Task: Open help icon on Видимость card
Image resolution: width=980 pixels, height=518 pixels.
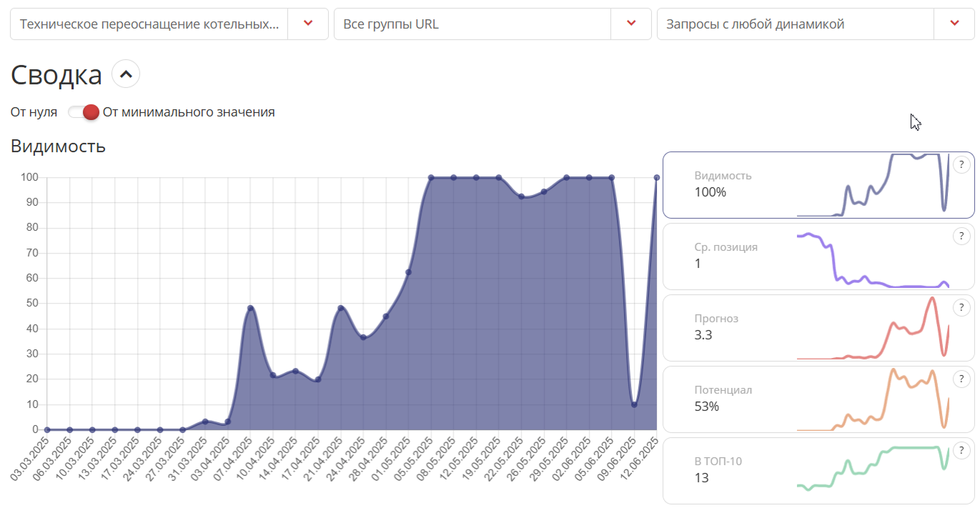Action: click(x=961, y=165)
